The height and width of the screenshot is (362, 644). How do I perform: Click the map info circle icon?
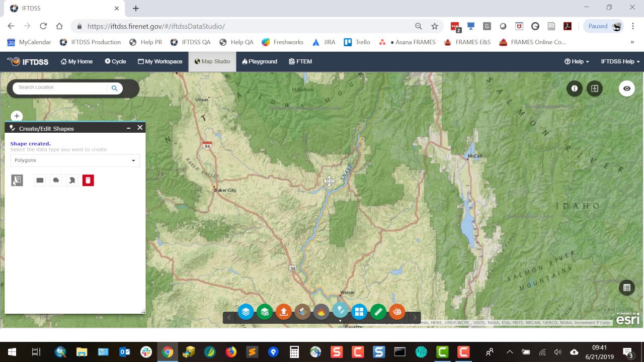(x=575, y=88)
